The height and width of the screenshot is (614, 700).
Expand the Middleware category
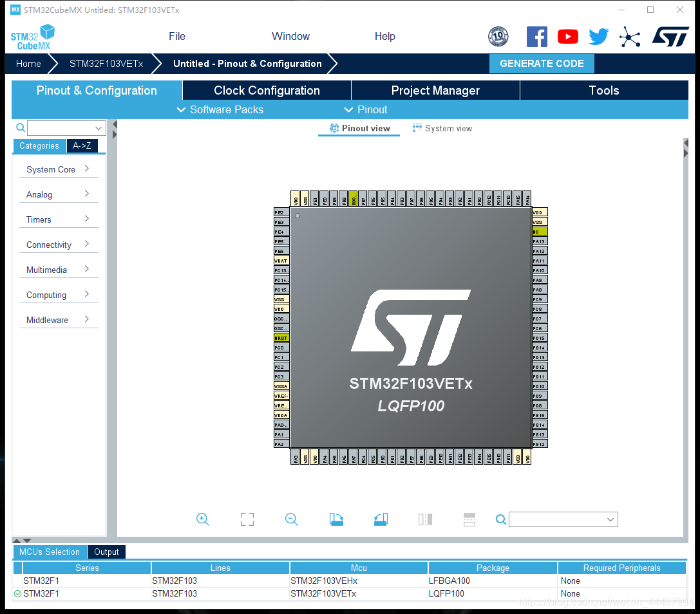click(59, 319)
